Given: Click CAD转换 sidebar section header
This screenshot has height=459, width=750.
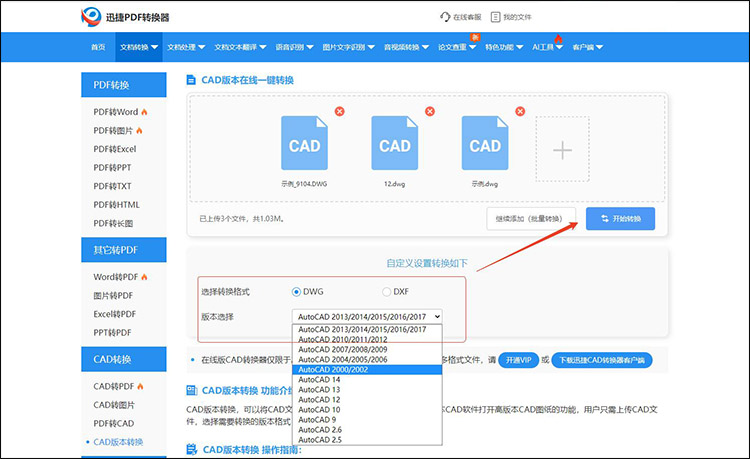Looking at the screenshot, I should tap(124, 359).
